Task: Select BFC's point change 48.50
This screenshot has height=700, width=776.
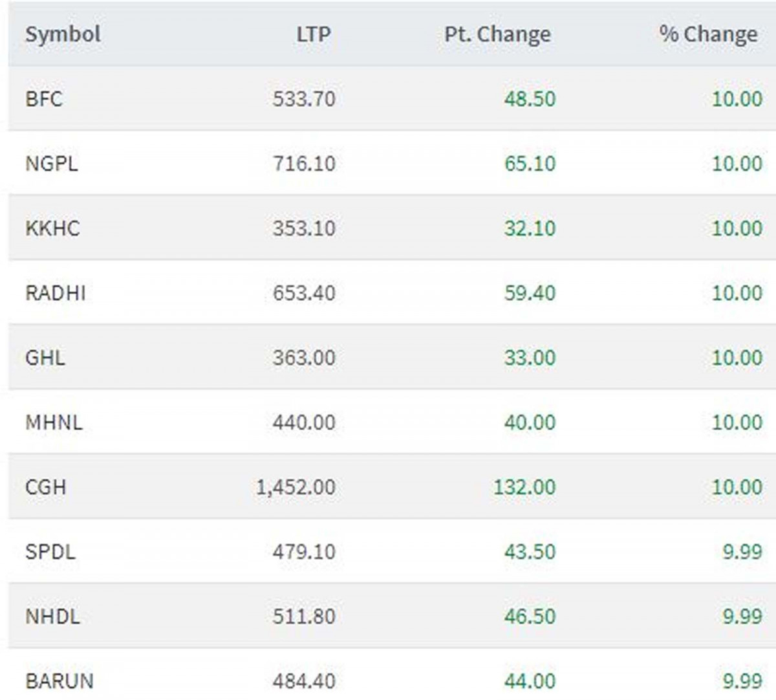Action: pyautogui.click(x=530, y=99)
